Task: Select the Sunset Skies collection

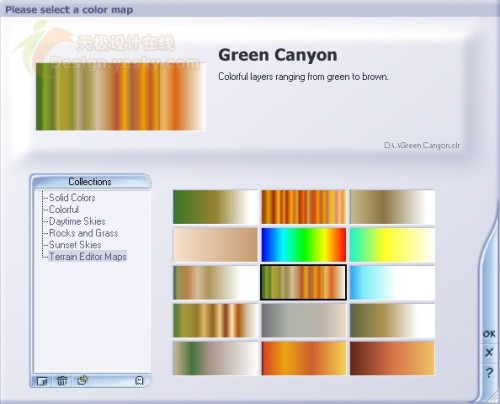Action: [75, 245]
